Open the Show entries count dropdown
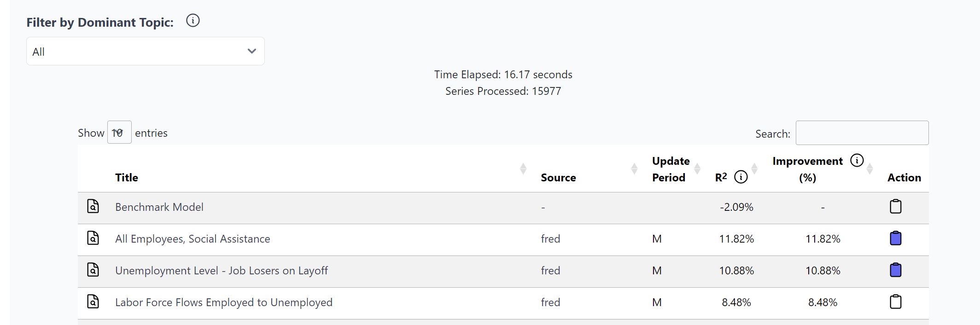Screen dimensions: 980x325 click(x=119, y=133)
